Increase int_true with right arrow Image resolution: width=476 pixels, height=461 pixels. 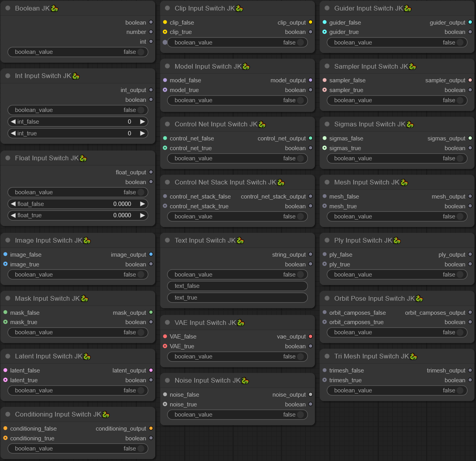(142, 133)
